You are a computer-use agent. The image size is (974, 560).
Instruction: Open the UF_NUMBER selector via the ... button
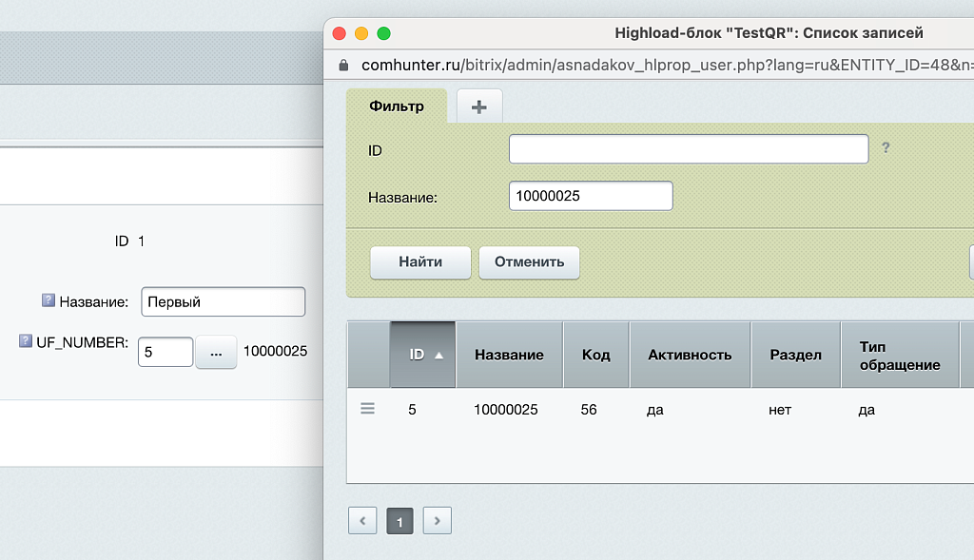[216, 352]
